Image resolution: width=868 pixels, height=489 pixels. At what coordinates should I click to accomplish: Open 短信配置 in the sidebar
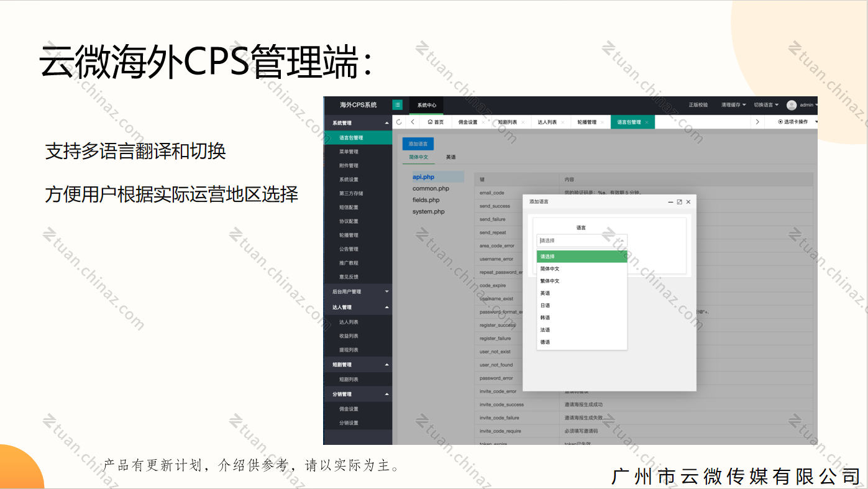click(x=359, y=208)
